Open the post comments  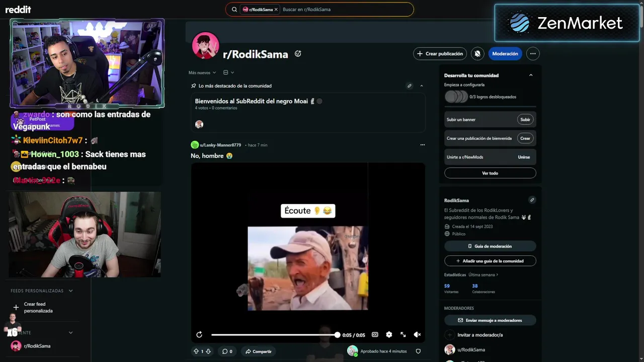(x=227, y=351)
